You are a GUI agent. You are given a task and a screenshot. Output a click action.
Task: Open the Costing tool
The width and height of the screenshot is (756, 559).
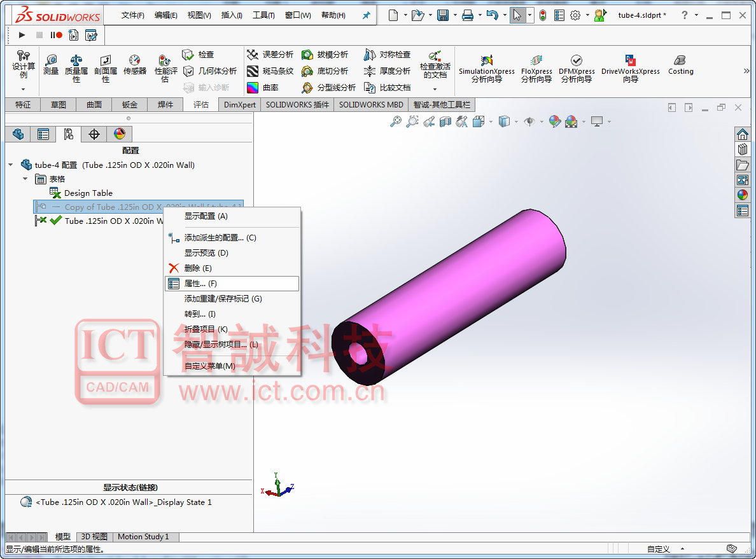point(680,65)
